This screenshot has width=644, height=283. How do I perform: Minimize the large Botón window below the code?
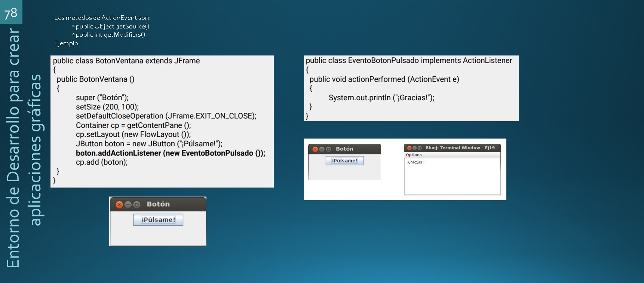click(128, 205)
